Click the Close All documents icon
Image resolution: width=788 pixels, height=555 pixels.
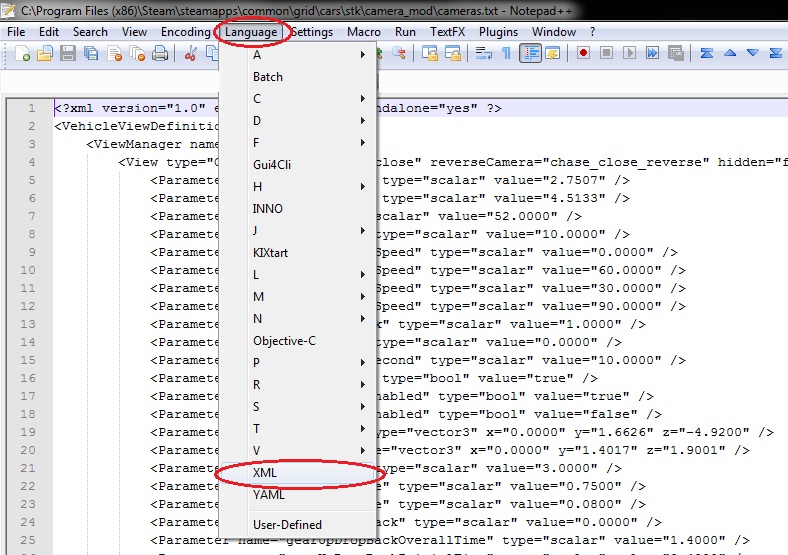[137, 53]
